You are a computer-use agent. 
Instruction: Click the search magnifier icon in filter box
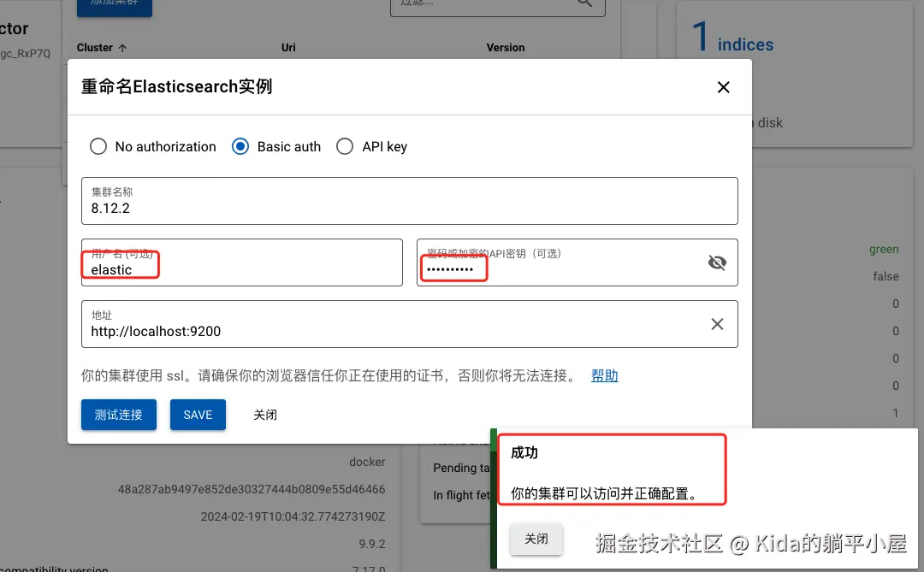tap(584, 3)
